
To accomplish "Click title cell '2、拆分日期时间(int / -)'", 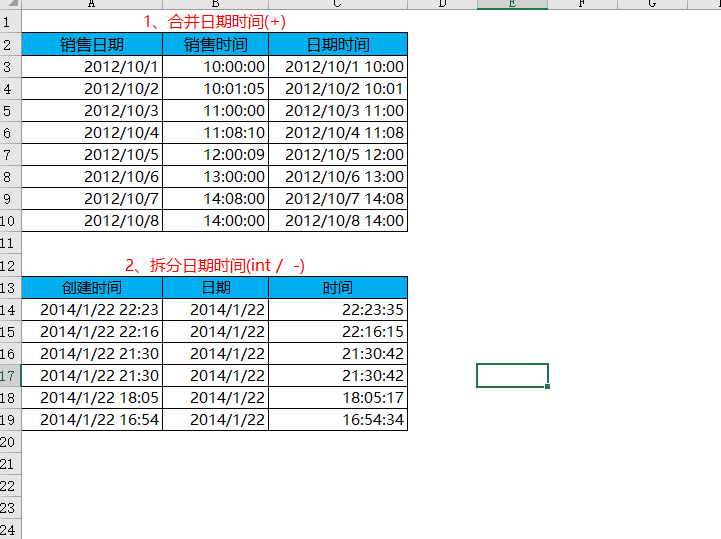I will (x=214, y=265).
